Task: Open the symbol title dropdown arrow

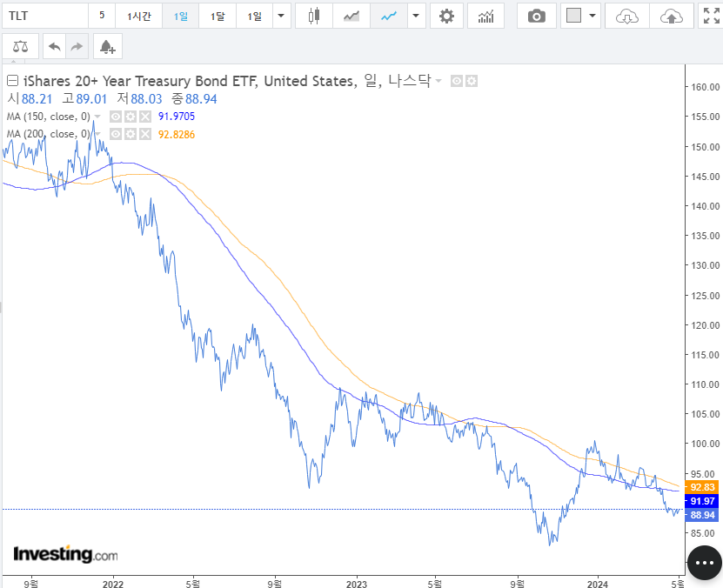Action: point(438,81)
